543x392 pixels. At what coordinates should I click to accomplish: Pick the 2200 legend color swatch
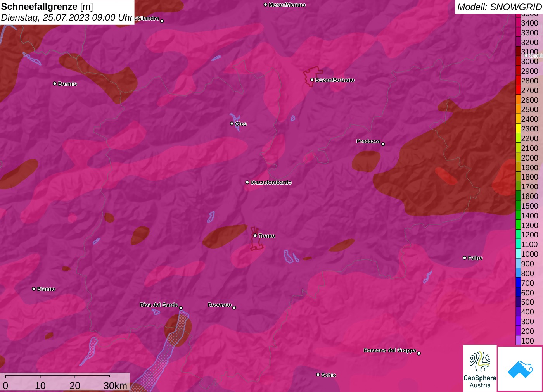coord(518,138)
